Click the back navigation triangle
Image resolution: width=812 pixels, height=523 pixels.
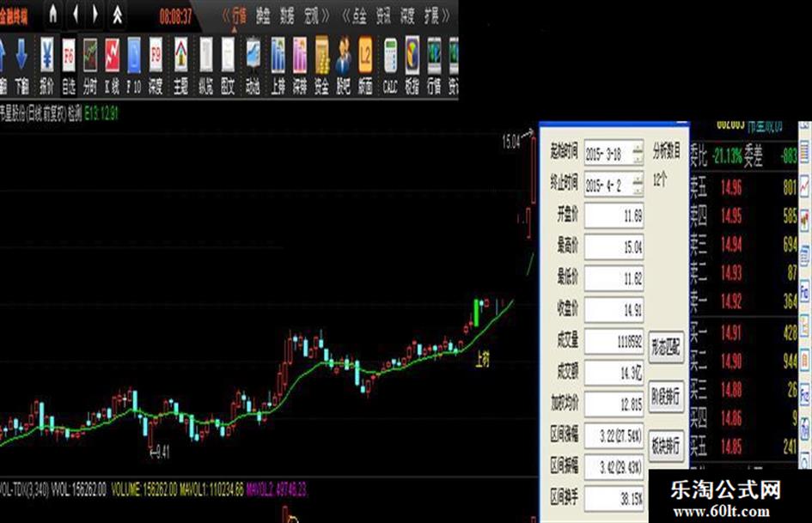click(76, 15)
